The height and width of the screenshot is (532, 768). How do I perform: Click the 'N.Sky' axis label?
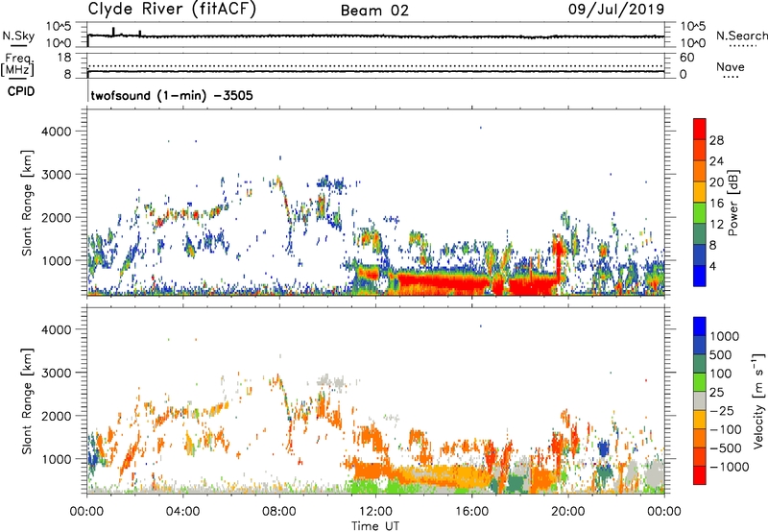point(18,36)
